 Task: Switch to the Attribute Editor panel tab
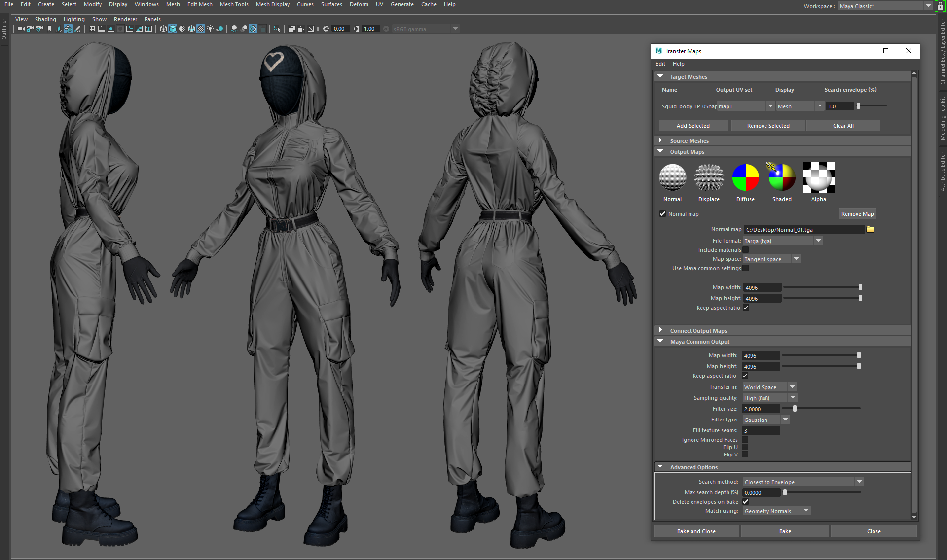942,170
